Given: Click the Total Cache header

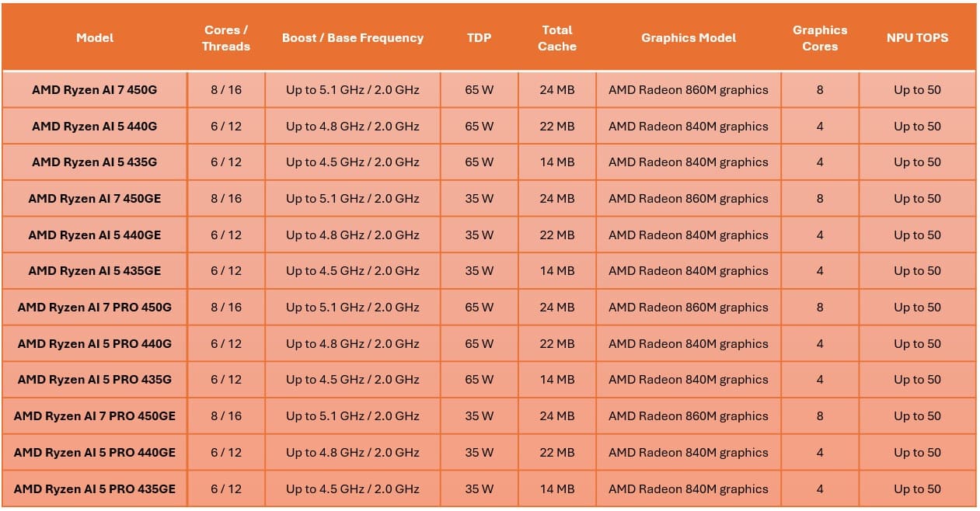Looking at the screenshot, I should 556,38.
